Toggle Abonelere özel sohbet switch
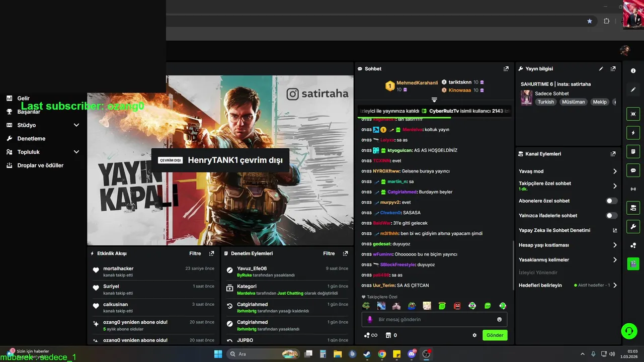Screen dimensions: 644x362 (611, 201)
